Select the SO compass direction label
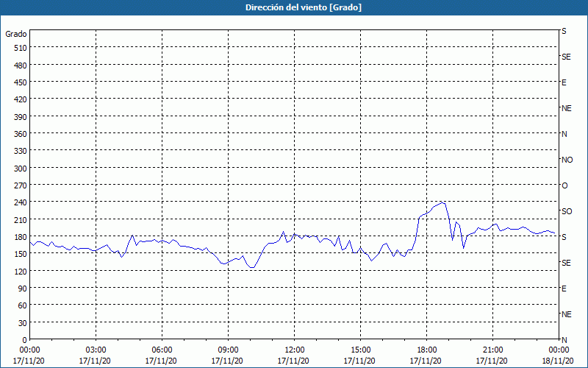Screen dimensions: 588x368 tap(567, 211)
